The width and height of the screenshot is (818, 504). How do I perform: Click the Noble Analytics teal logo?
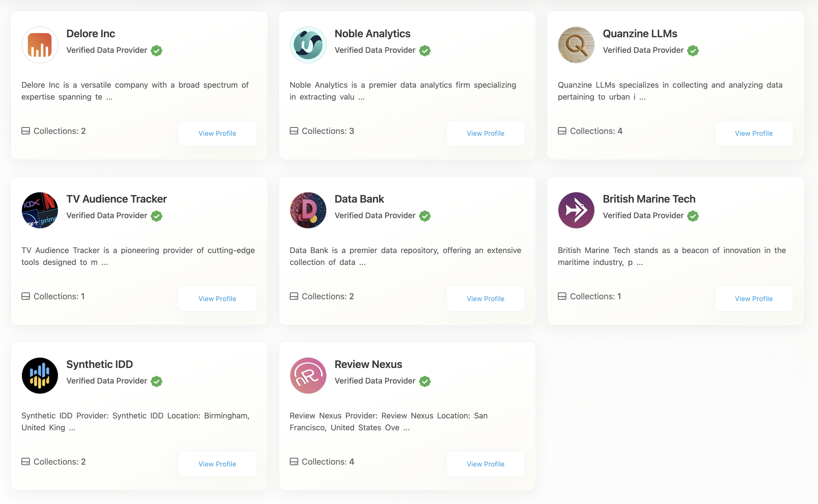[308, 45]
